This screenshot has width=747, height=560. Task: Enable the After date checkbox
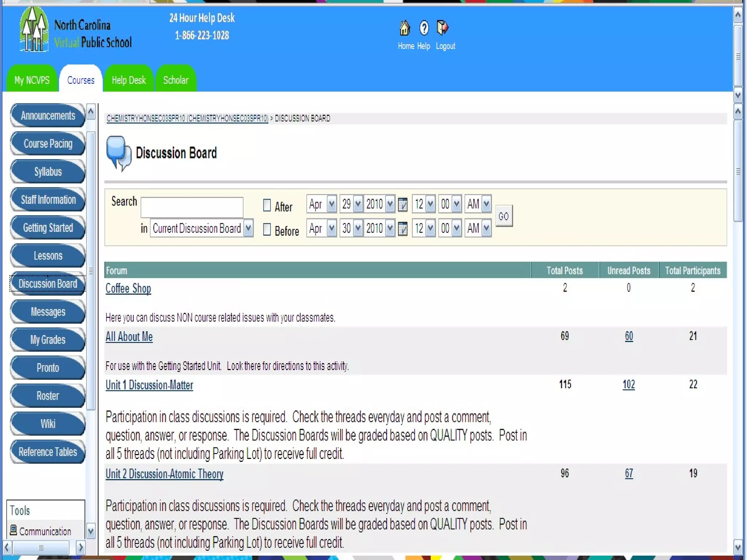click(267, 205)
